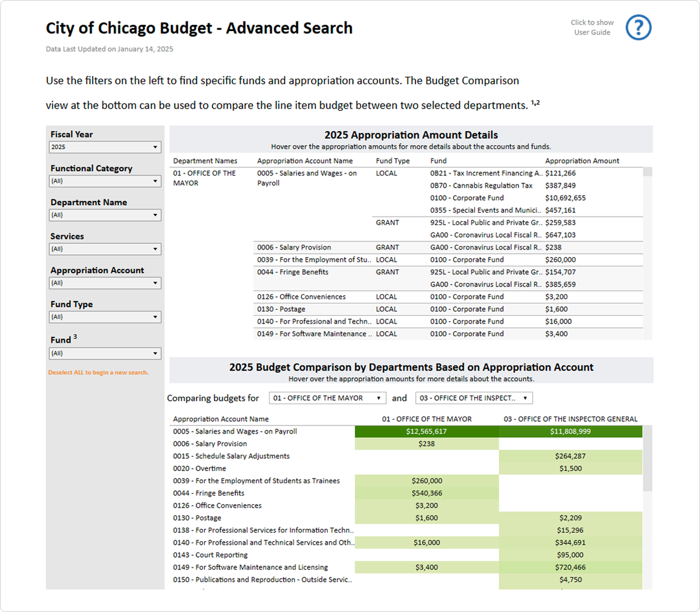Screen dimensions: 700x612
Task: Open the '01 - OFFICE OF THE MAYOR' comparison dropdown
Action: pos(327,398)
